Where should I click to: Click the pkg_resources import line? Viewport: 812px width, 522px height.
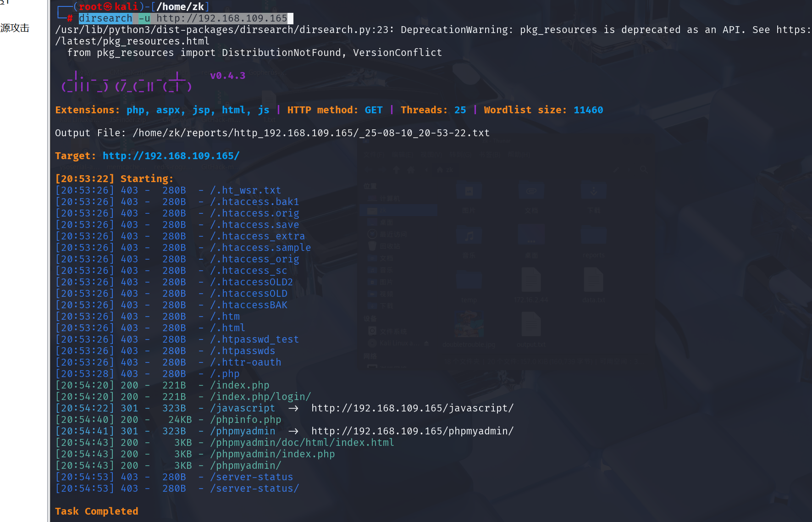pos(254,53)
